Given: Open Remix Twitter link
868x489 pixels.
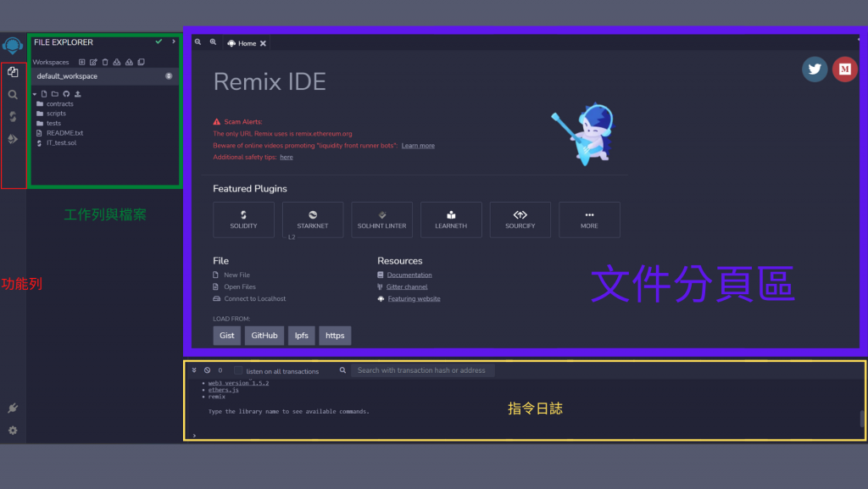Looking at the screenshot, I should (x=815, y=69).
